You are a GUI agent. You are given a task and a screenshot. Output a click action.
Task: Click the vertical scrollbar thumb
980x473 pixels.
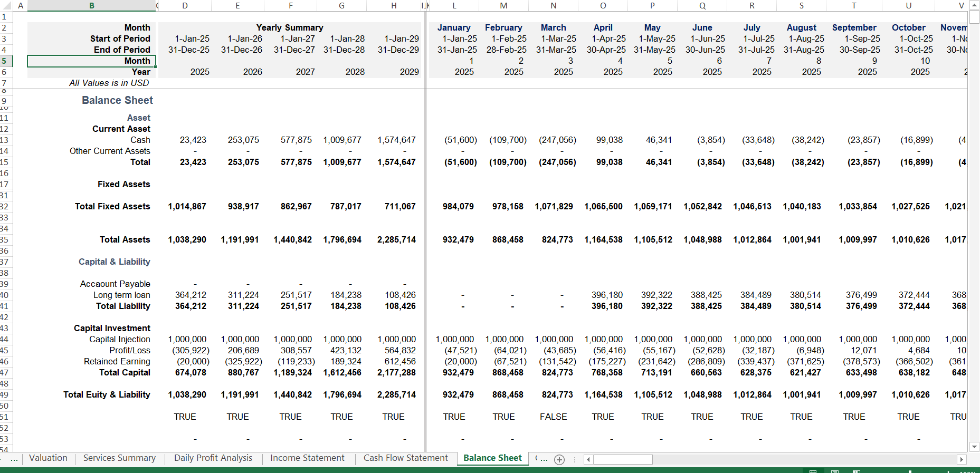975,17
